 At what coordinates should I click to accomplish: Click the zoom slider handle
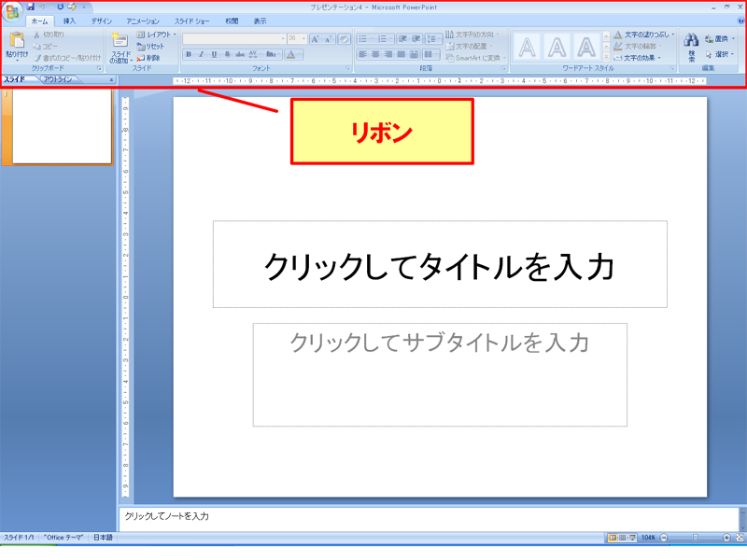click(695, 538)
